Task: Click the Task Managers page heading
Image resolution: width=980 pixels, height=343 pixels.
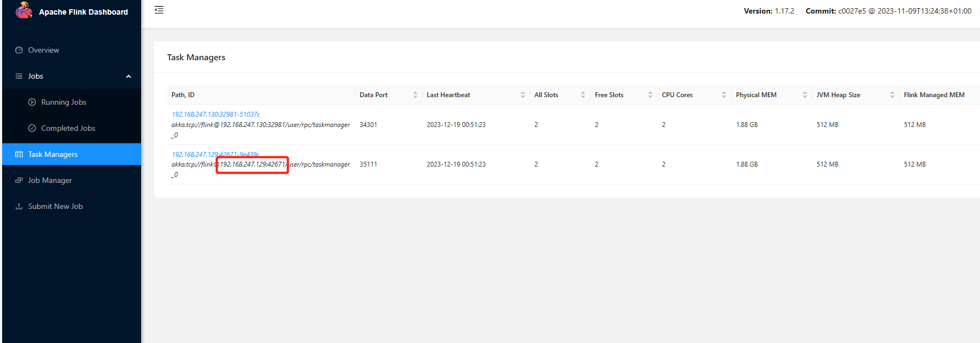Action: point(196,58)
